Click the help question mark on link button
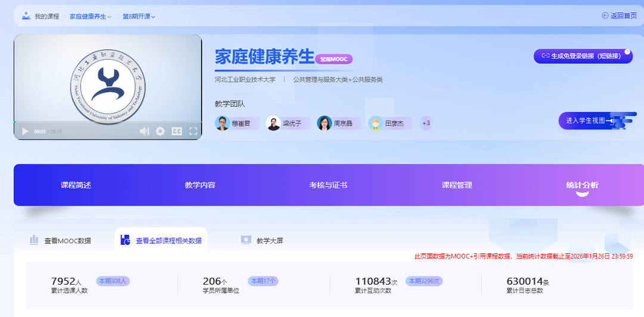Viewport: 644px width, 317px height. (627, 52)
